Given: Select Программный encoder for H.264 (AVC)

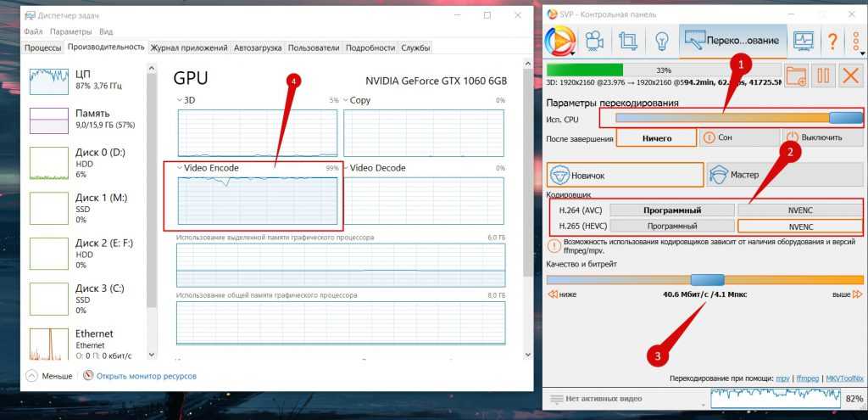Looking at the screenshot, I should [671, 210].
